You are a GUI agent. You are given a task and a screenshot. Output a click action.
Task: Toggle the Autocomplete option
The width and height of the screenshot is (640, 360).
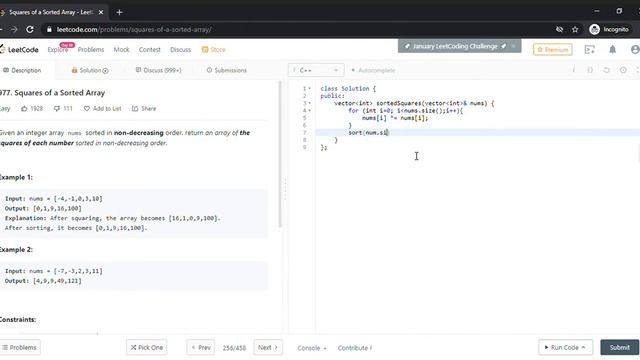373,70
